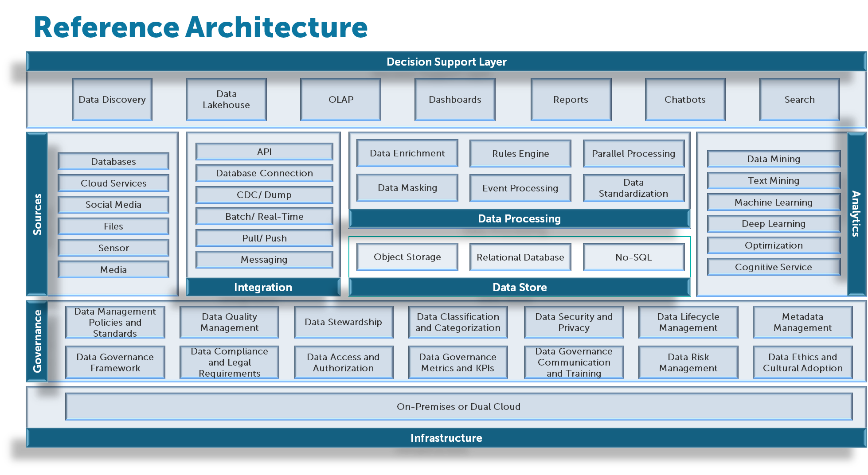Click the Data Masking box

pyautogui.click(x=407, y=187)
